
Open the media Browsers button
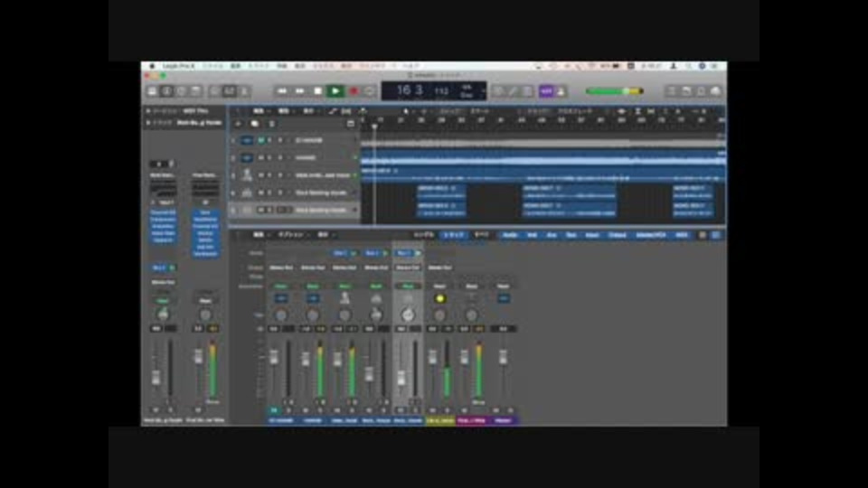pos(715,91)
